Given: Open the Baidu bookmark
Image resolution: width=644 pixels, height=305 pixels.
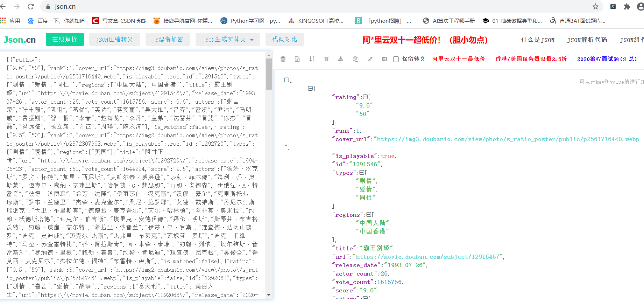Looking at the screenshot, I should pyautogui.click(x=56, y=21).
